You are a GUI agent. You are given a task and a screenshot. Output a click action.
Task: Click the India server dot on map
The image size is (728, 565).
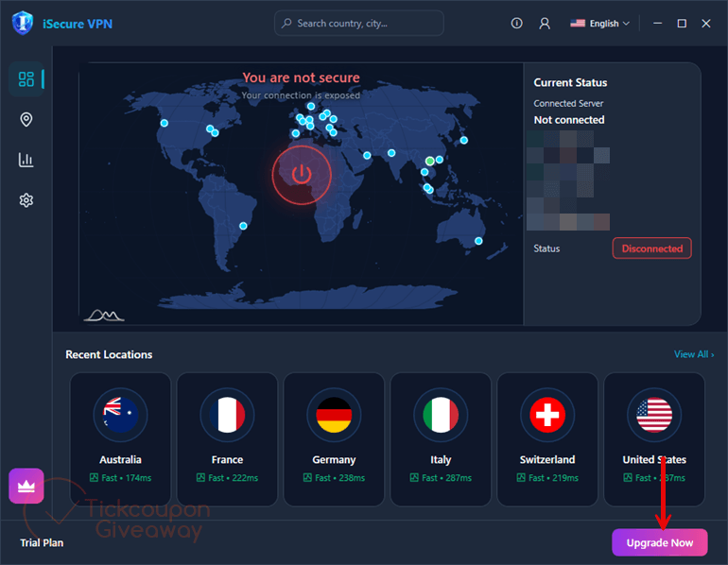click(x=391, y=153)
